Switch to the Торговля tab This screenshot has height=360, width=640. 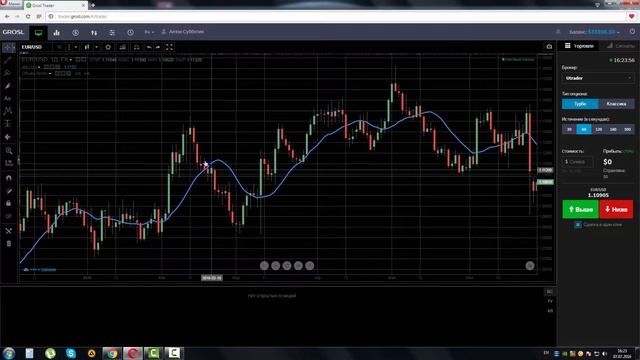579,46
